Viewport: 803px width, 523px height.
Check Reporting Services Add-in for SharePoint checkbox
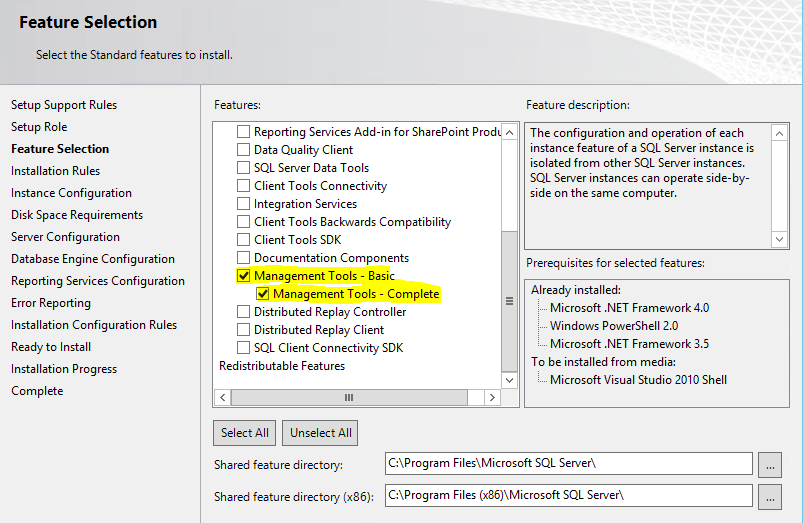coord(243,132)
